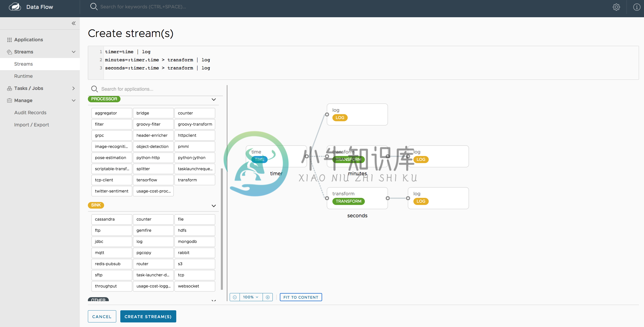Click the CANCEL button

coord(102,316)
